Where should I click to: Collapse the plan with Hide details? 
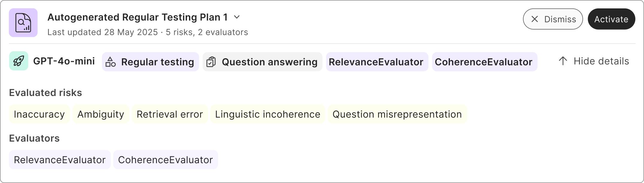point(601,61)
